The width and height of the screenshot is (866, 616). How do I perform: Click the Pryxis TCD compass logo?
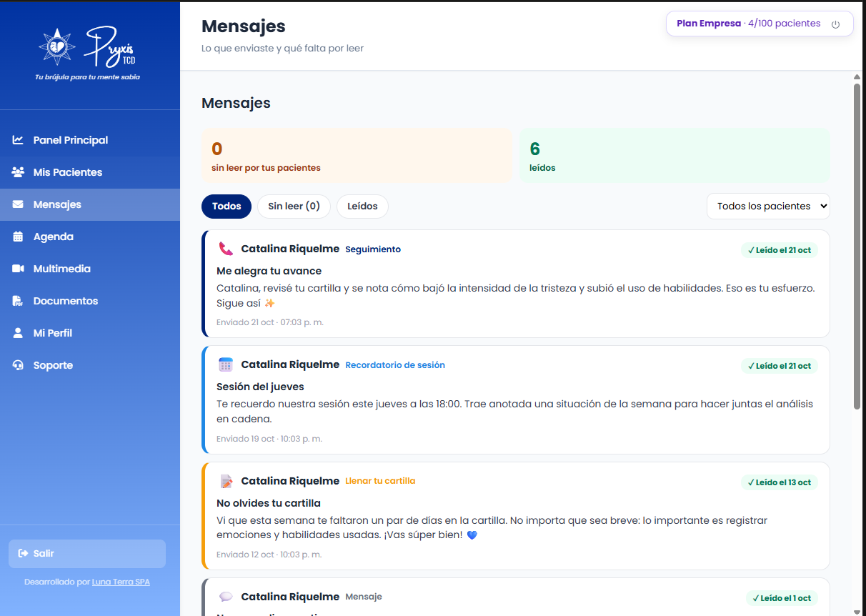[x=56, y=46]
